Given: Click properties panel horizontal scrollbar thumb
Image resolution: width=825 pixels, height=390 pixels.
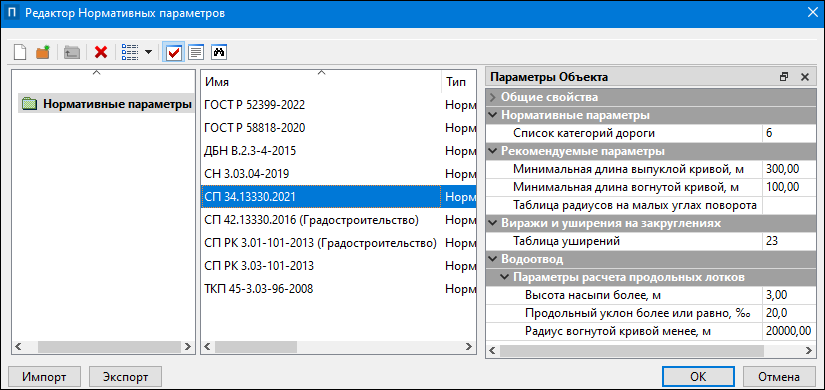Looking at the screenshot, I should [x=631, y=351].
